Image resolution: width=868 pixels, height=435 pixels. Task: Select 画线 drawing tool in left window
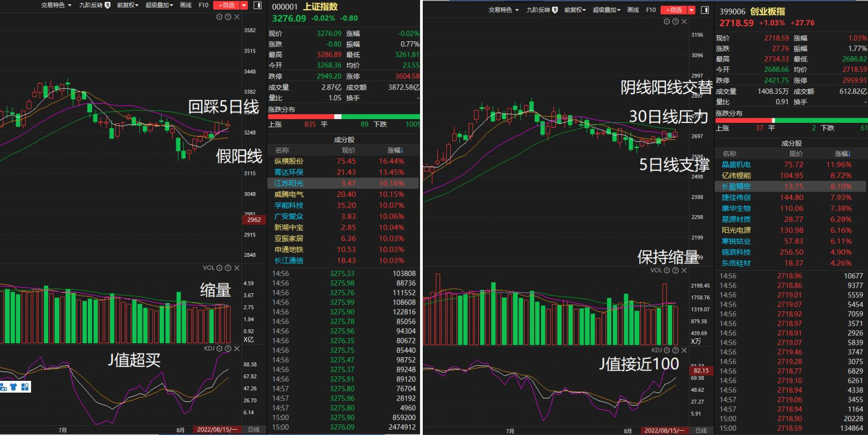coord(186,5)
